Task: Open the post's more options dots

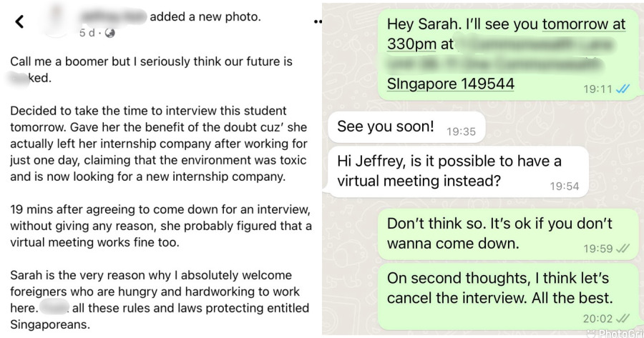Action: click(318, 21)
